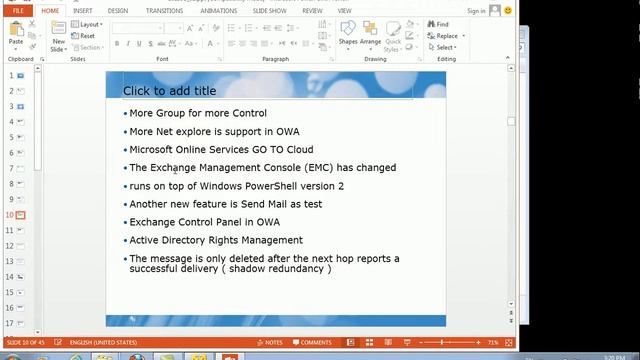The image size is (640, 360).
Task: Decrease font size with smaller A icon
Action: pos(201,28)
